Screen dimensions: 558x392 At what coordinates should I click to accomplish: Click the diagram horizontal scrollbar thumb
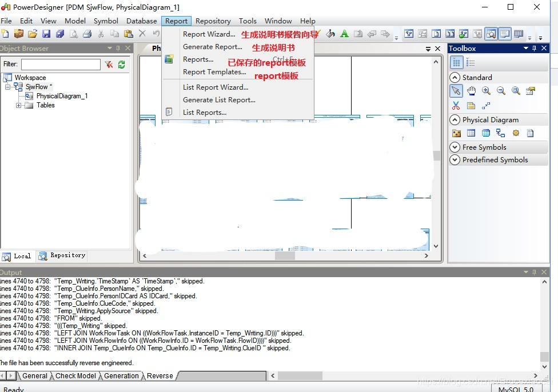click(285, 256)
